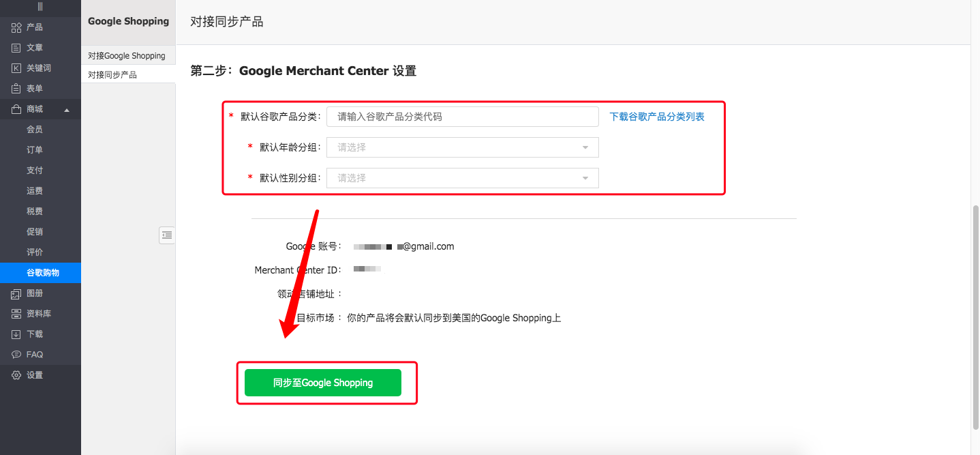Collapse the 商城 menu with its chevron
Screen dimensions: 980x455
click(x=66, y=108)
